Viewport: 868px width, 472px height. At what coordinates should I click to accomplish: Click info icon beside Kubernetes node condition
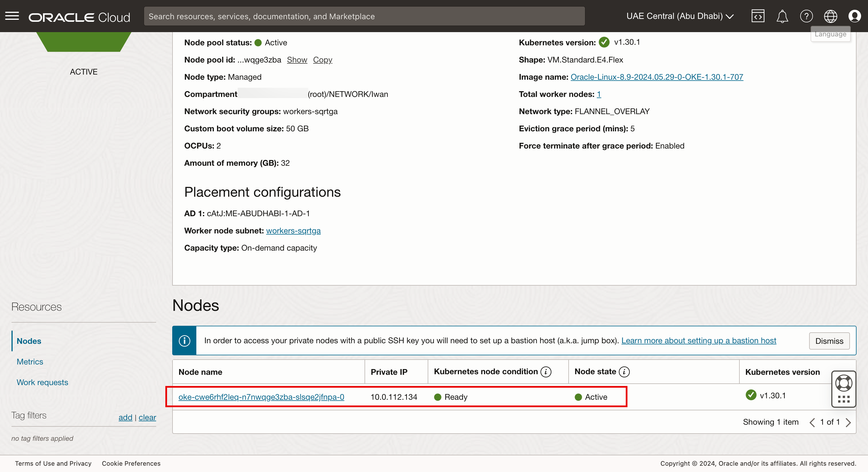pos(546,372)
